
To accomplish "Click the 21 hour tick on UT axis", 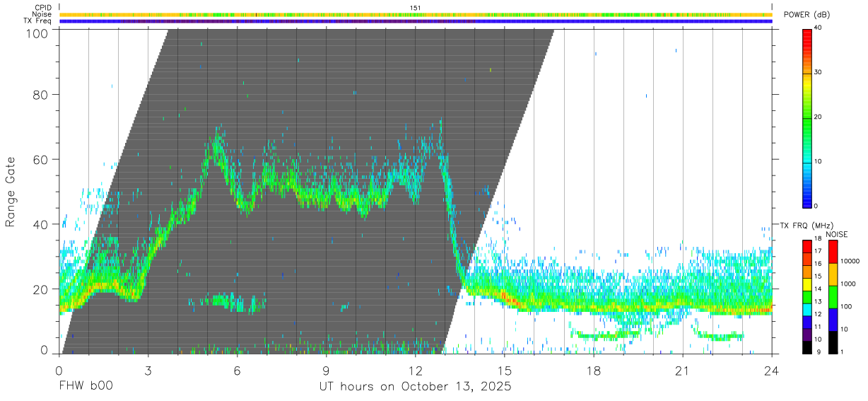I will [x=683, y=371].
